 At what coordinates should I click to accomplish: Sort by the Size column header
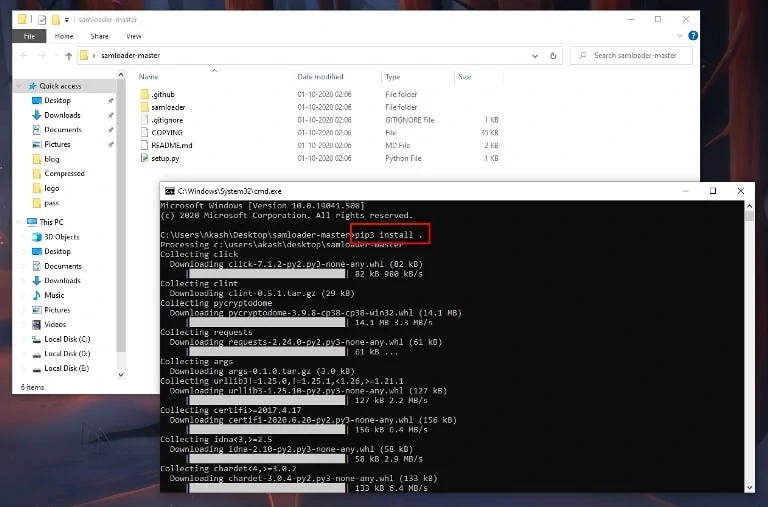[x=464, y=77]
